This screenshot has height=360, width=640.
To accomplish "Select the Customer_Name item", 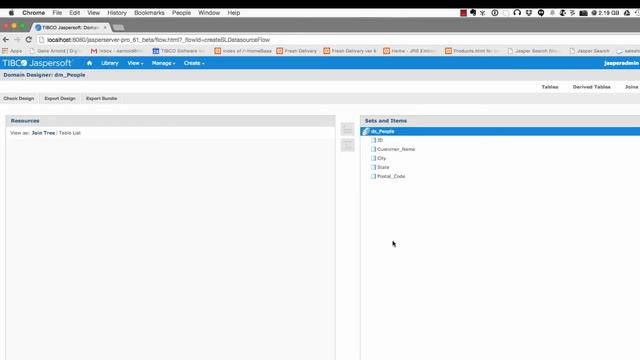I will pos(396,149).
